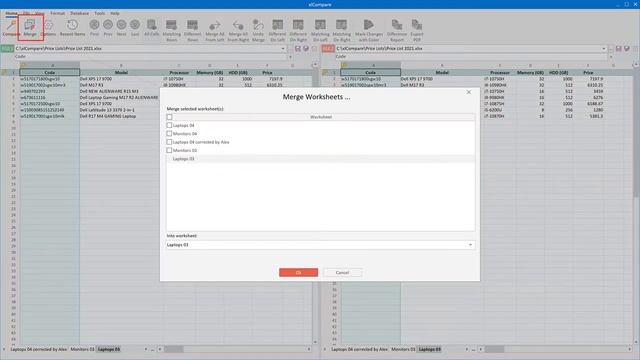Click the Undo Merge icon
Screen dimensions: 640x360
click(x=258, y=30)
